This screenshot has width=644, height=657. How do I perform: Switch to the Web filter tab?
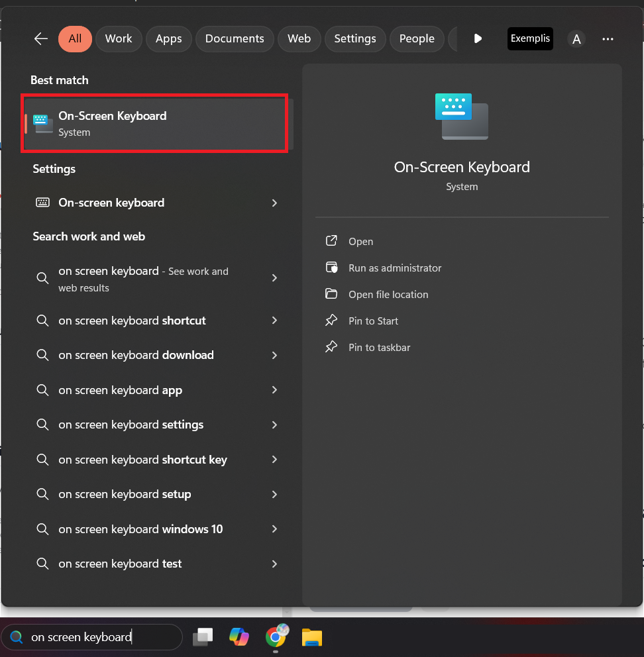(299, 39)
